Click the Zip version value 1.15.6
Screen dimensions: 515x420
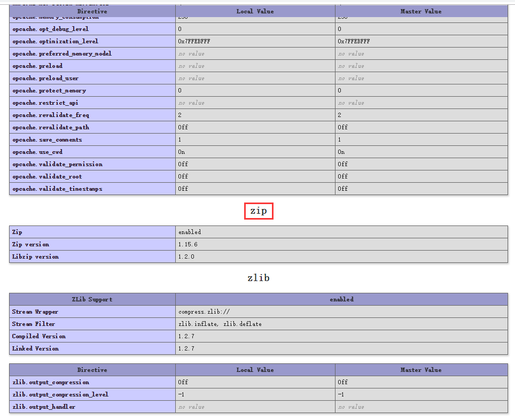pos(188,244)
